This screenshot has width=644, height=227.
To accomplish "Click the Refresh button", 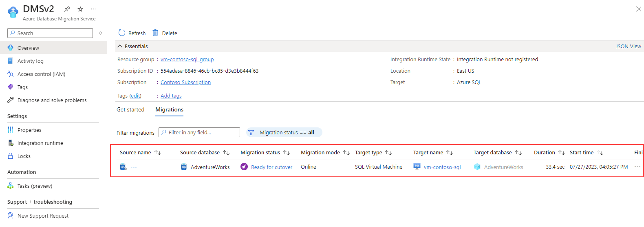I will coord(132,33).
